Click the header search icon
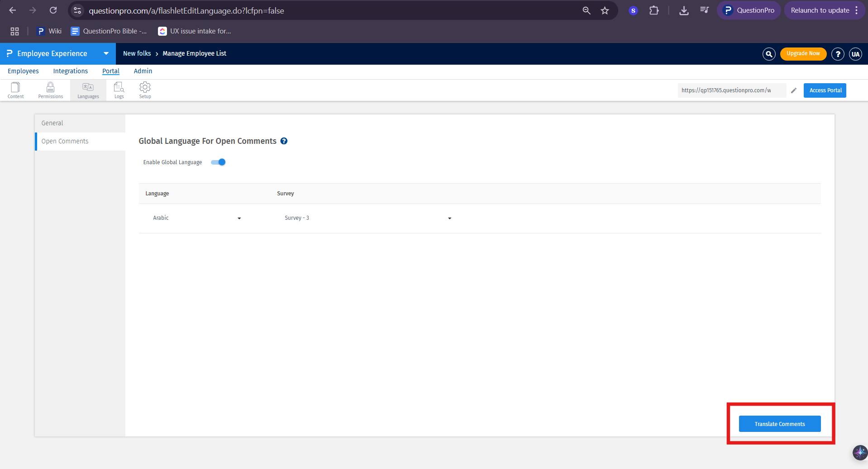Image resolution: width=868 pixels, height=469 pixels. 769,54
